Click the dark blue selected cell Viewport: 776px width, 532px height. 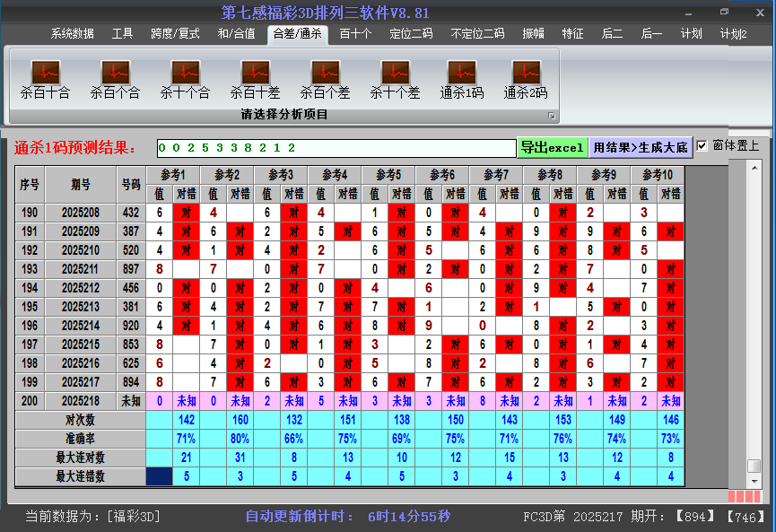[160, 476]
